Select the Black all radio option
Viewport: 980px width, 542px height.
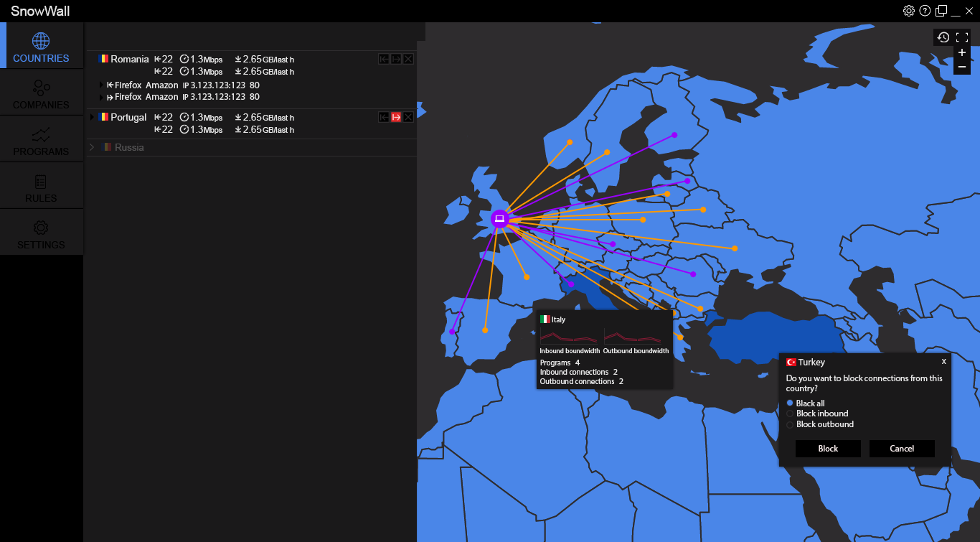click(791, 403)
